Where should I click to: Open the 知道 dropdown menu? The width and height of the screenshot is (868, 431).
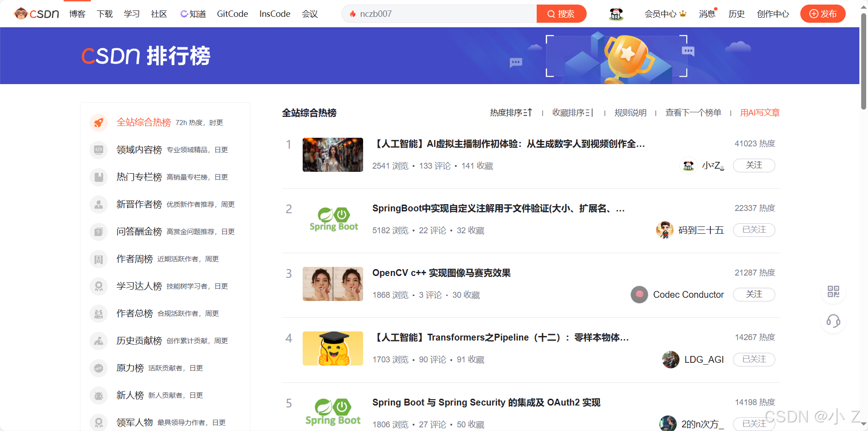point(193,14)
